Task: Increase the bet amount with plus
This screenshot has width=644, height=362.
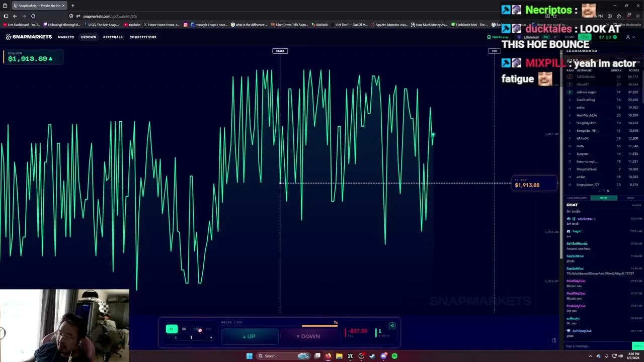Action: [x=211, y=337]
